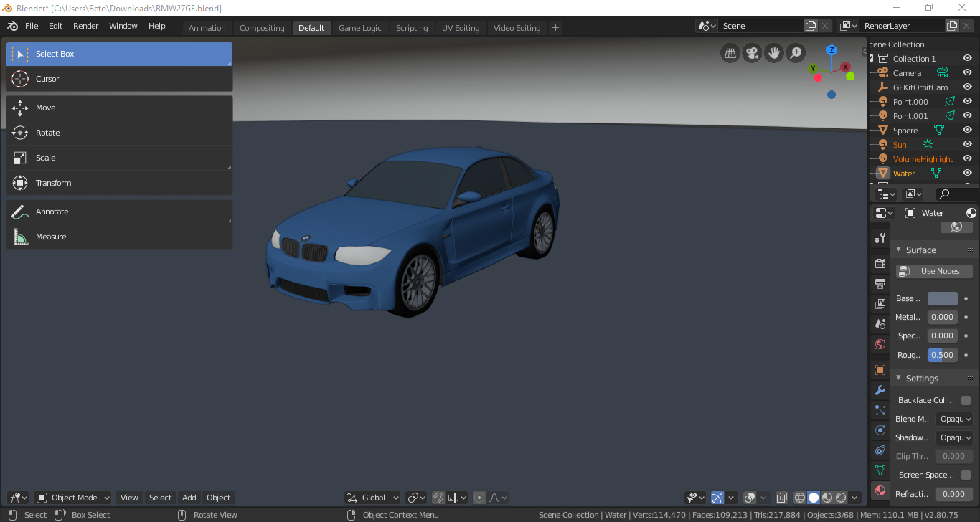Viewport: 980px width, 522px height.
Task: Enable Screen Space Refraction checkbox
Action: [x=966, y=475]
